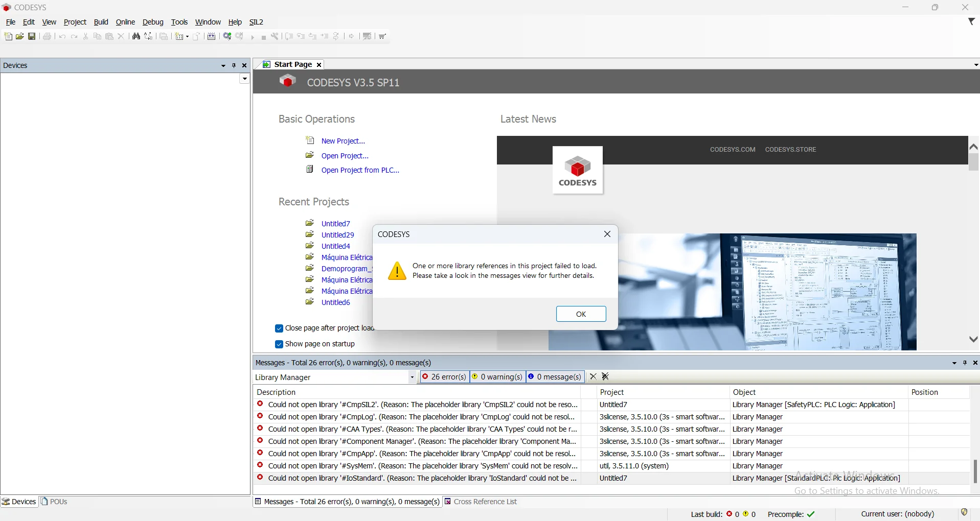This screenshot has height=521, width=980.
Task: Click clear messages X icon in Messages toolbar
Action: coord(593,376)
